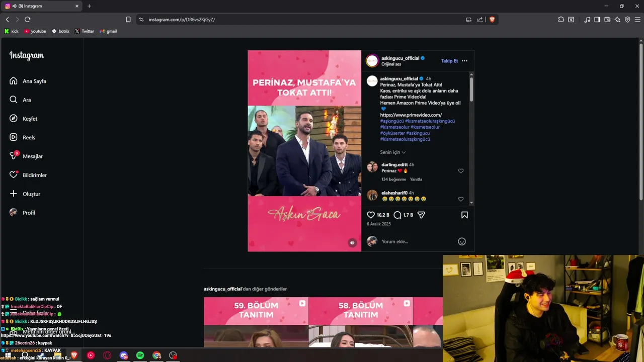This screenshot has height=362, width=644.
Task: Open Twitter bookmark
Action: [85, 31]
